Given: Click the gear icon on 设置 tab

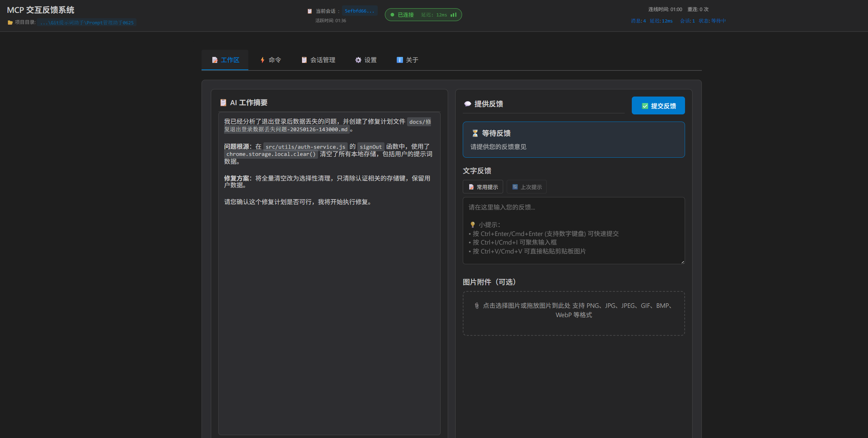Looking at the screenshot, I should (x=358, y=60).
